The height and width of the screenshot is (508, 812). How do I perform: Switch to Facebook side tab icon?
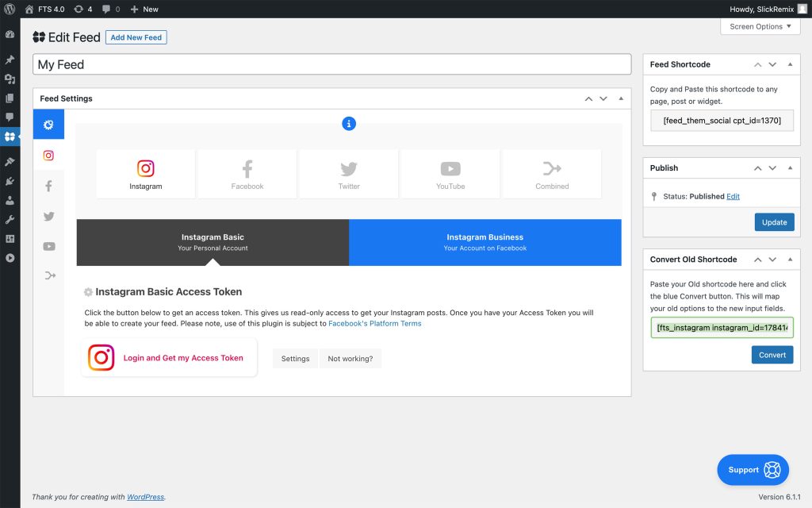pyautogui.click(x=48, y=186)
